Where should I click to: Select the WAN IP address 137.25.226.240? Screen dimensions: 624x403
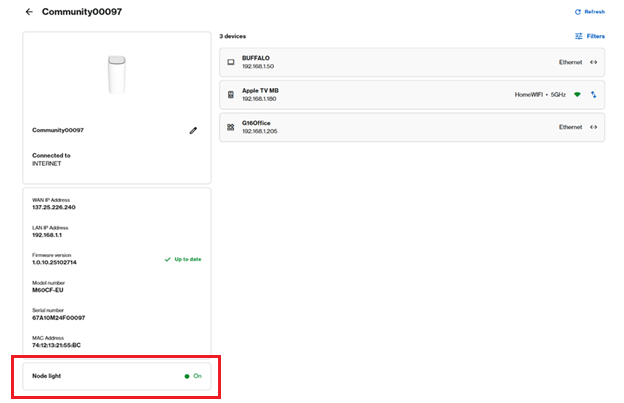click(x=54, y=207)
